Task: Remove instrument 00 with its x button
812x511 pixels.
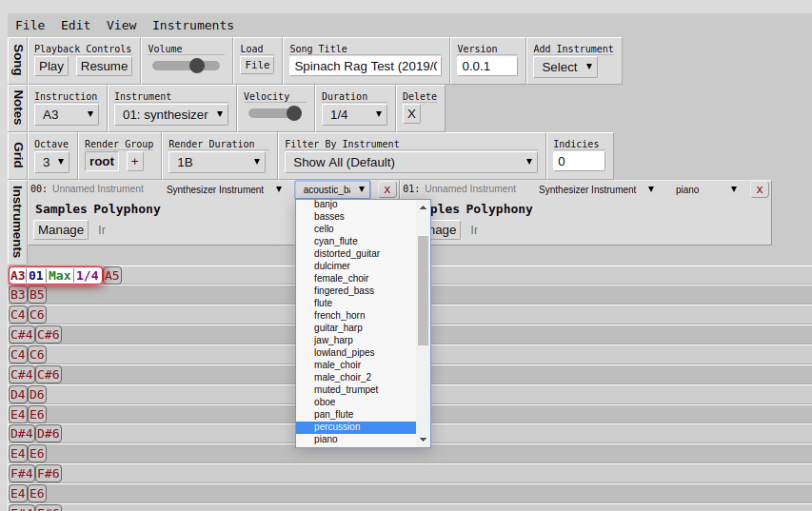Action: pos(386,189)
